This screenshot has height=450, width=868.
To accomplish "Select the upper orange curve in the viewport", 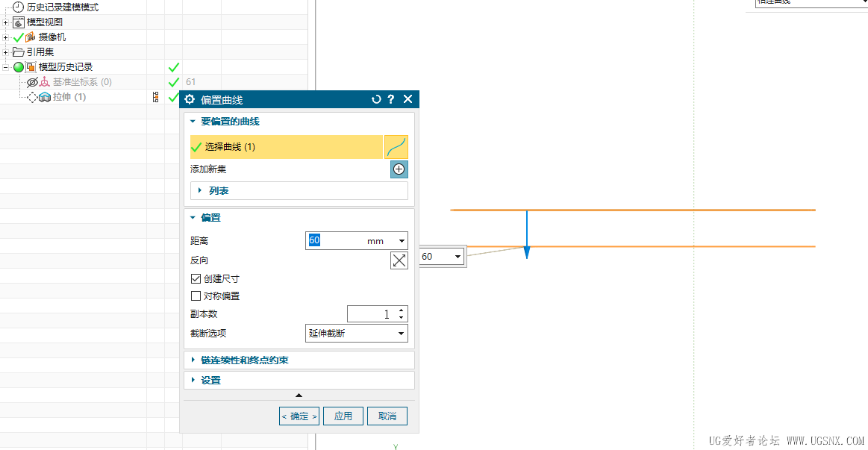I will tap(633, 210).
